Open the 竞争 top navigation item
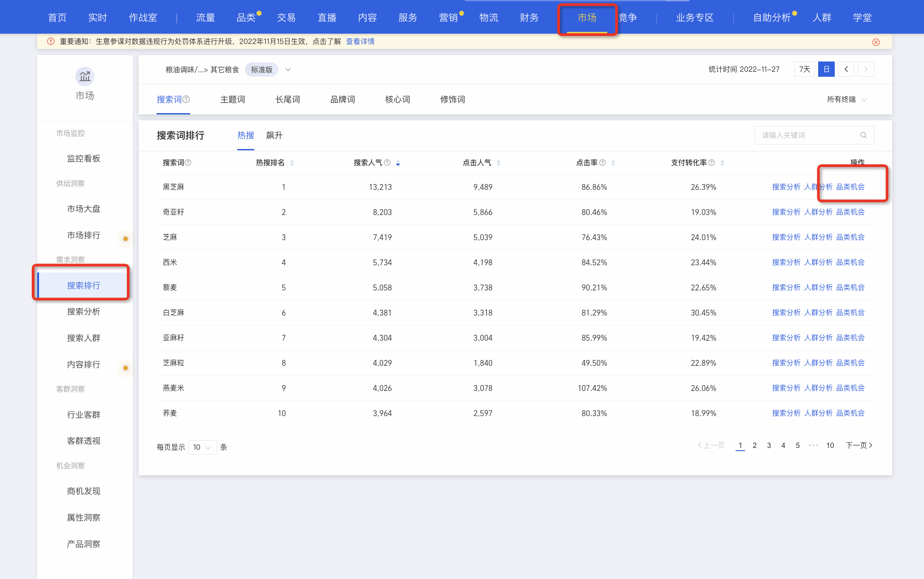This screenshot has width=924, height=579. point(628,18)
